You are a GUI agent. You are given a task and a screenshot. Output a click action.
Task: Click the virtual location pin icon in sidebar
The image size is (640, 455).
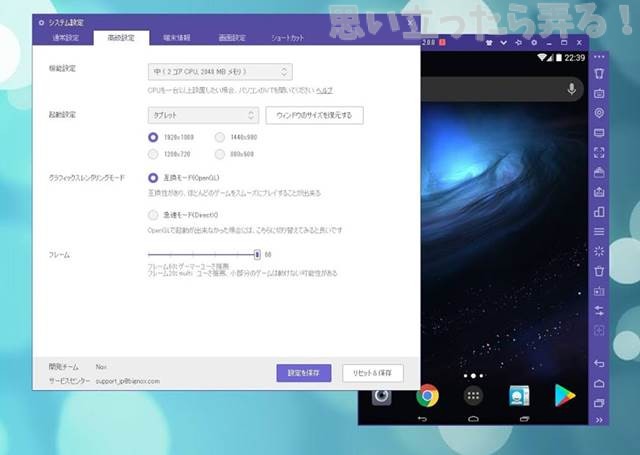[x=599, y=113]
